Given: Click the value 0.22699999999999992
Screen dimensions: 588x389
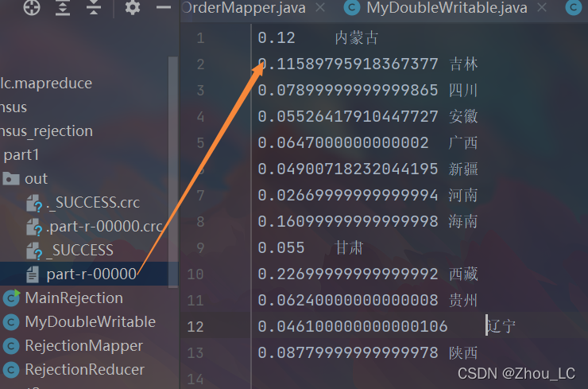Looking at the screenshot, I should click(x=348, y=274).
